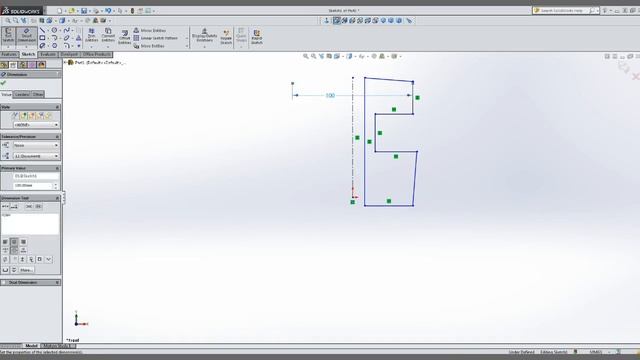Select the Spline sketch tool
The height and width of the screenshot is (360, 640).
[67, 30]
